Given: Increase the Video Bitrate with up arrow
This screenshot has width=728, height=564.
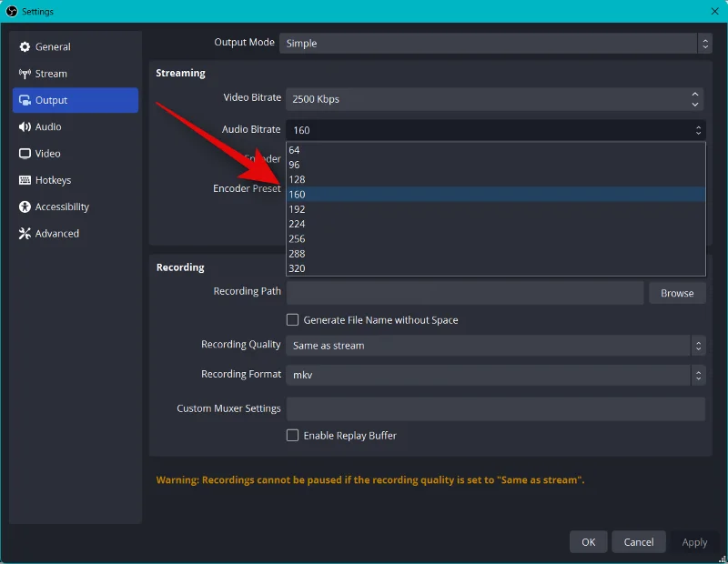Looking at the screenshot, I should (695, 95).
